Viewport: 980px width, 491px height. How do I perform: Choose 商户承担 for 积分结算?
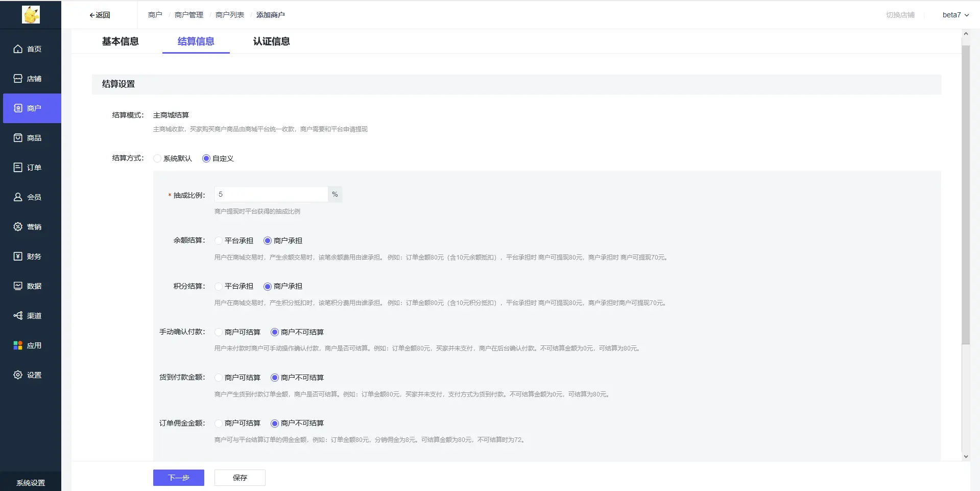tap(268, 286)
